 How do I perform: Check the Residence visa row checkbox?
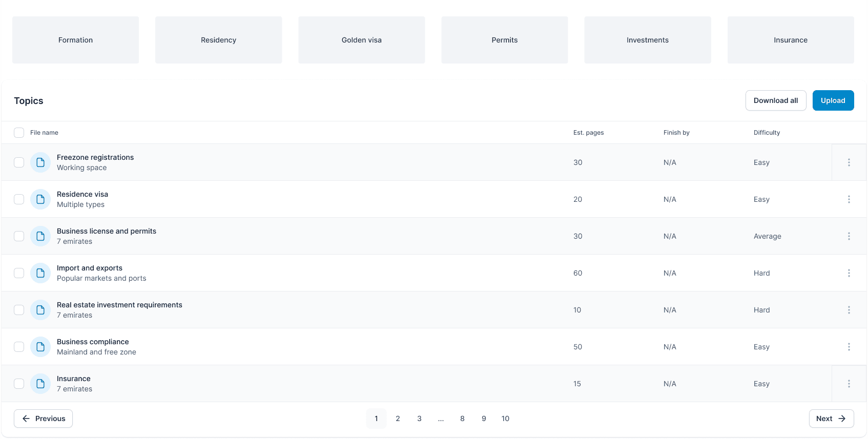point(19,199)
